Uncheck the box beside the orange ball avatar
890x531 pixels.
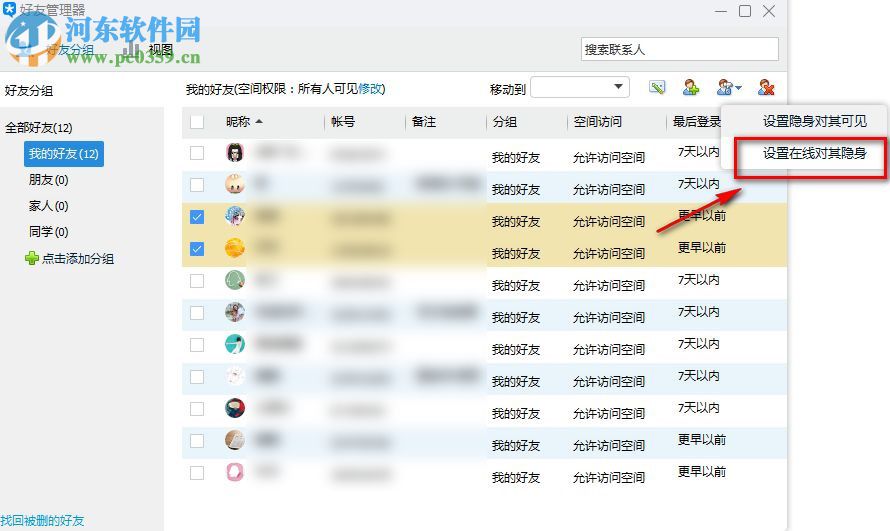pos(197,248)
